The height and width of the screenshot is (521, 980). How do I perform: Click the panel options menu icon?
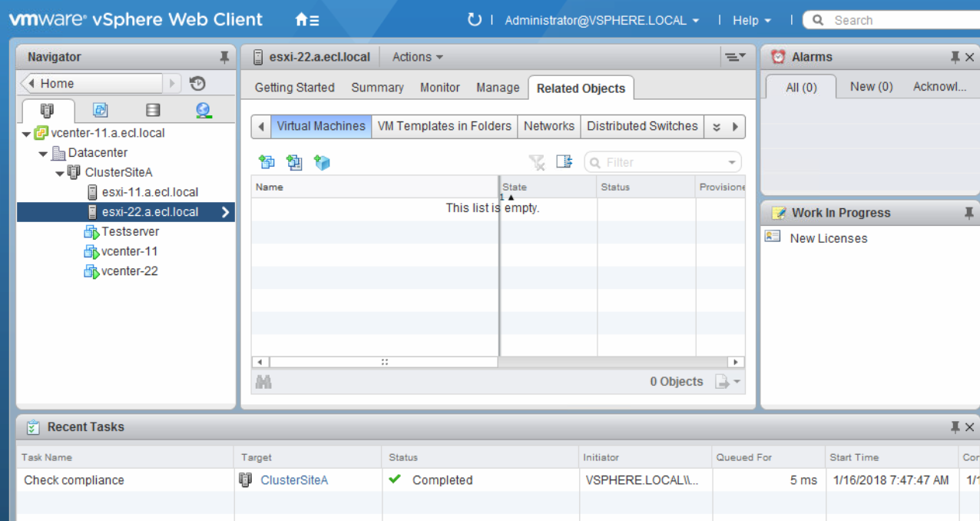736,57
